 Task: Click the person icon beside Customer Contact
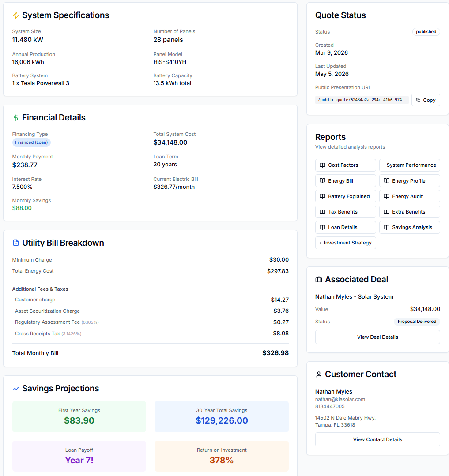coord(319,375)
